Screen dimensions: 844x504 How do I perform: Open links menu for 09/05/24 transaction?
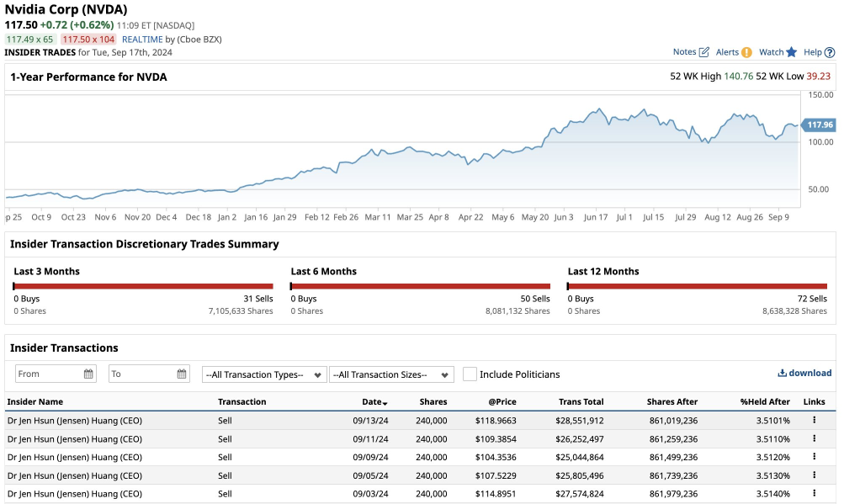point(814,475)
